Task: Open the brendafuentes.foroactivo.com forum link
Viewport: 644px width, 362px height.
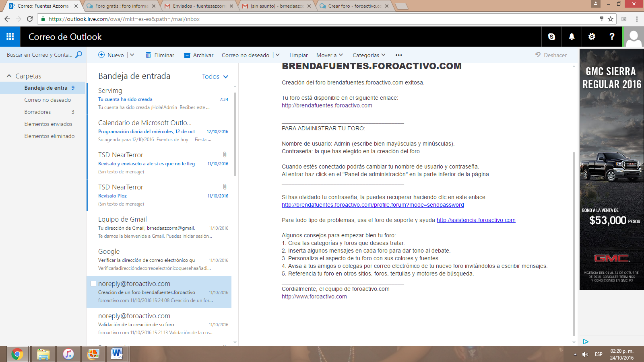Action: 327,105
